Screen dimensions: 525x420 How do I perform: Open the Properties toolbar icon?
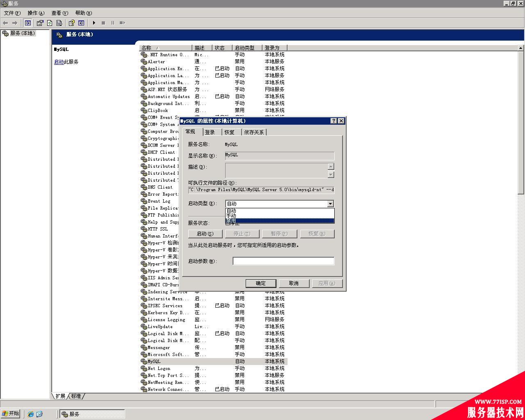40,23
